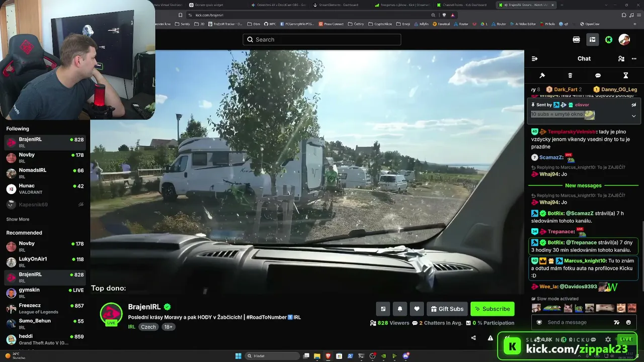Open gymskin channel in Recommended

coord(45,293)
